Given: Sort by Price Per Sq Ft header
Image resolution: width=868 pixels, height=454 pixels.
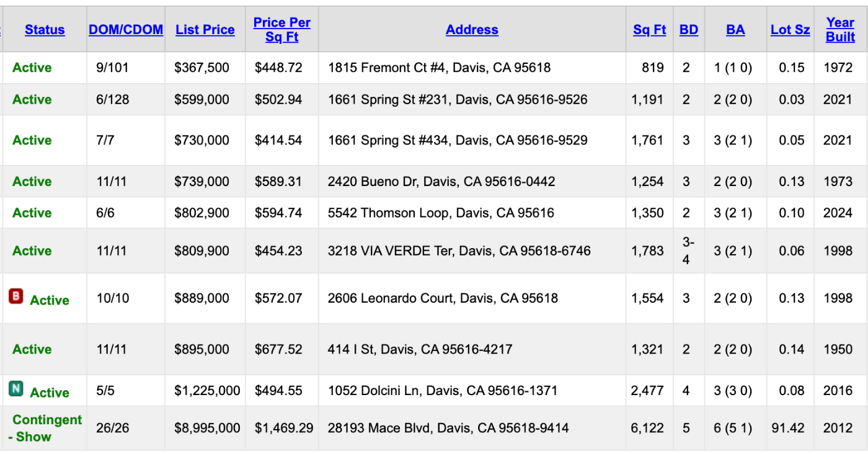Looking at the screenshot, I should coord(282,30).
